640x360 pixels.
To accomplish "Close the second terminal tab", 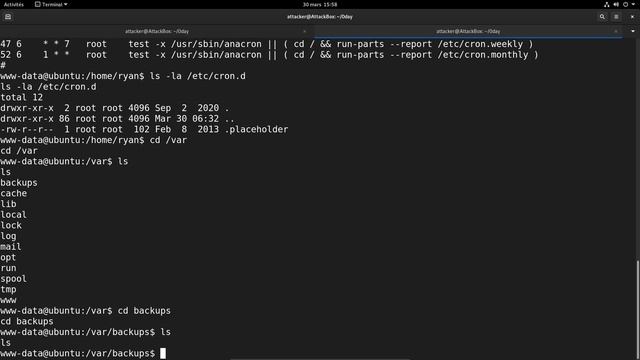I will click(616, 31).
